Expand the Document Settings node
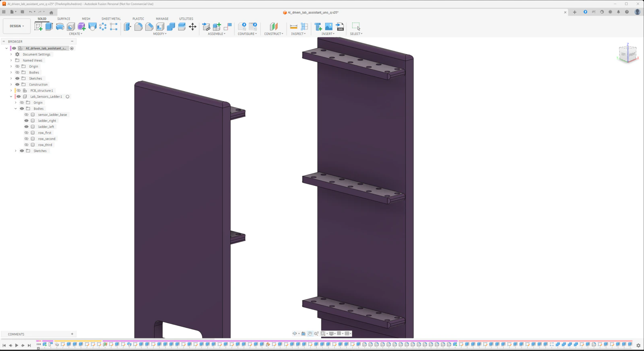 click(11, 54)
